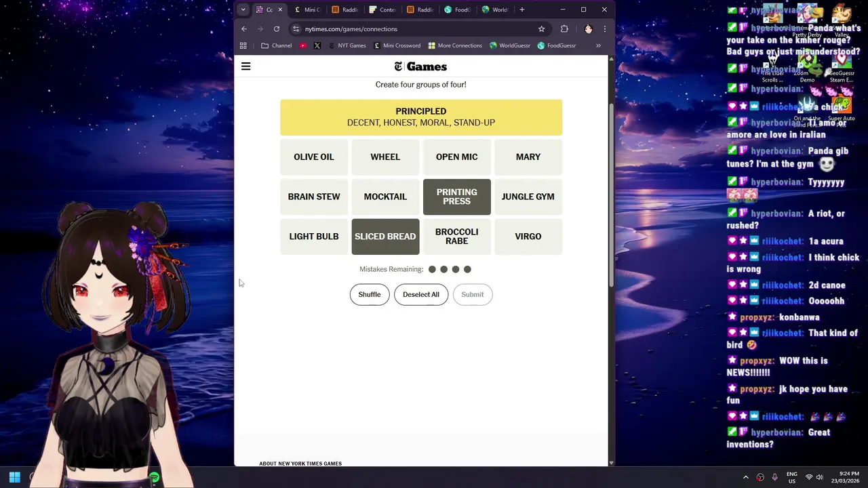Select the JUNGLE GYM tile
This screenshot has height=488, width=868.
(528, 197)
